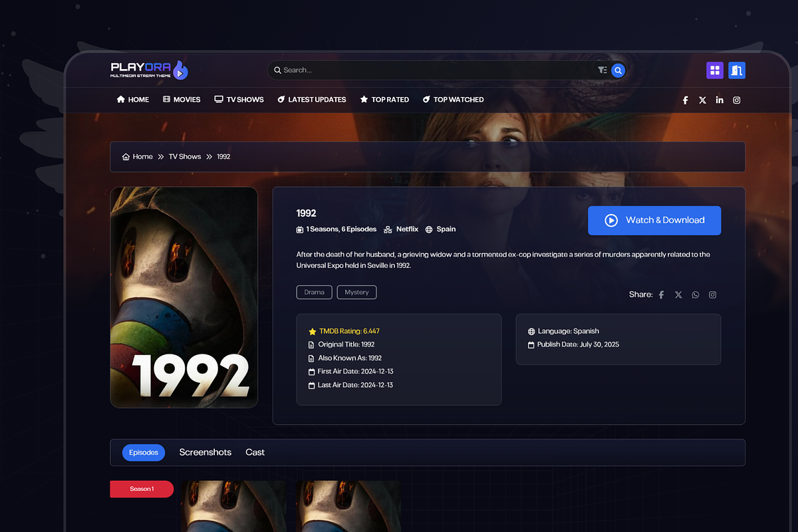Go to HOME in navigation menu
Image resolution: width=798 pixels, height=532 pixels.
133,100
